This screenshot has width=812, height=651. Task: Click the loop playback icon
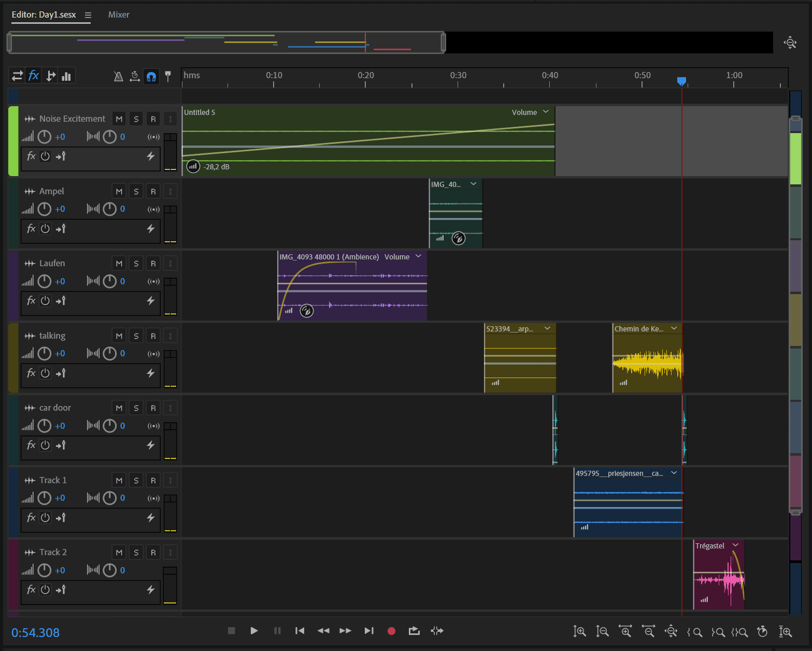(x=414, y=631)
